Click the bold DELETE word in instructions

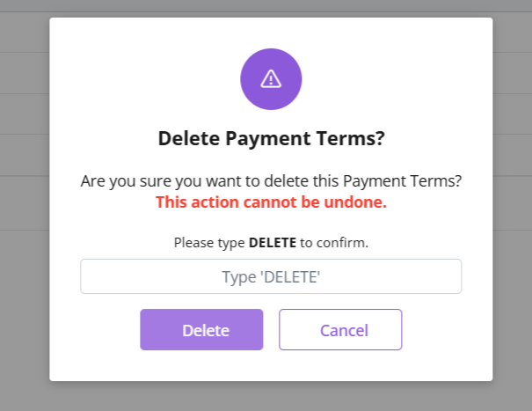click(272, 242)
